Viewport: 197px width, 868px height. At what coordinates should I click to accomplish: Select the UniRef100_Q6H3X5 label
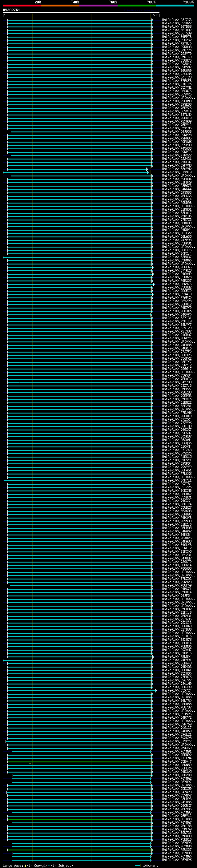(177, 311)
